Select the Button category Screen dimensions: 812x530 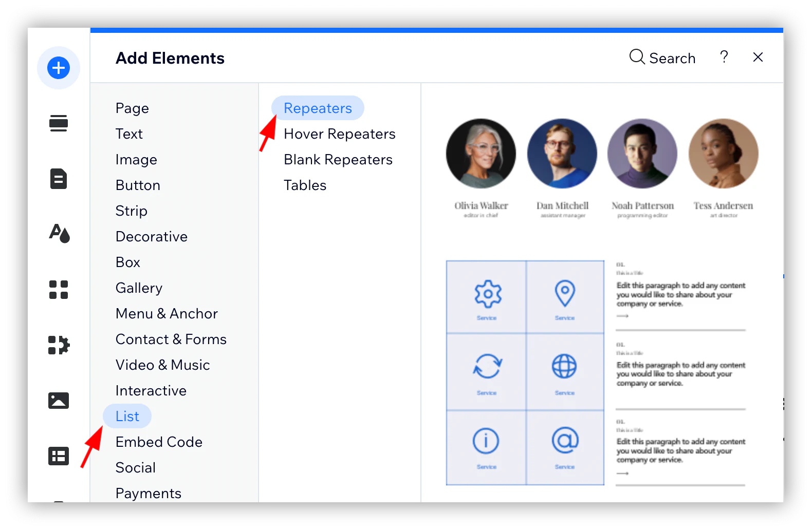coord(138,185)
